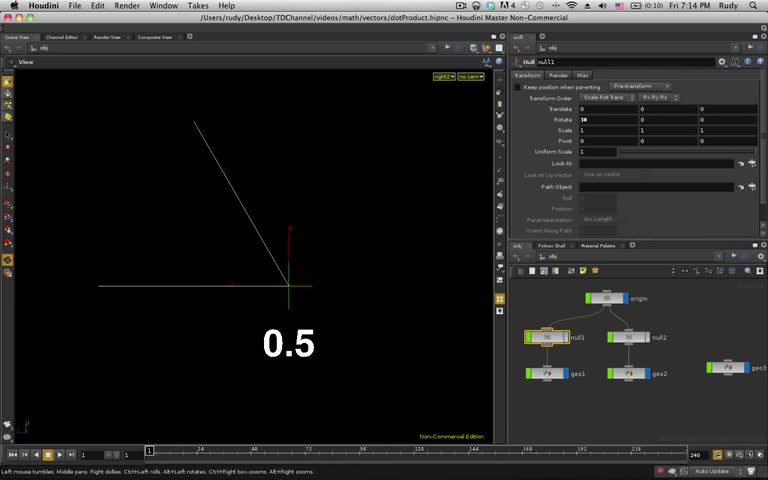Click the yellow sticky note icon in network toolbar
The height and width of the screenshot is (480, 768).
(x=583, y=271)
